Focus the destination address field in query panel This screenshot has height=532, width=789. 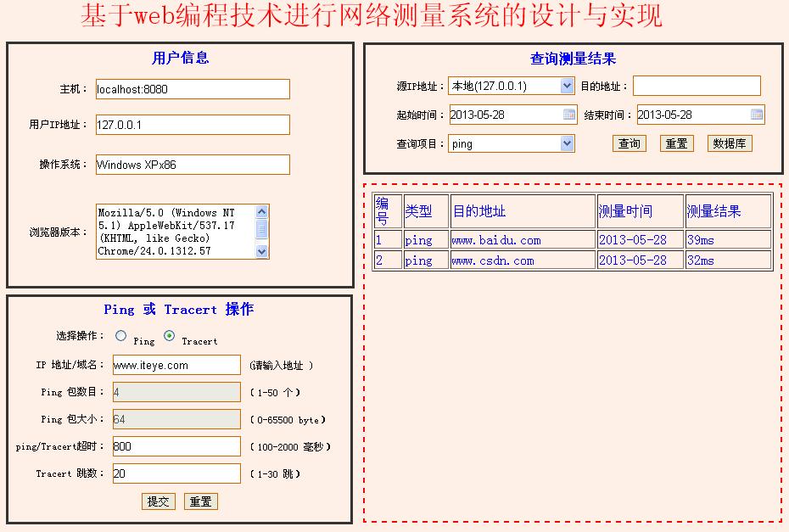[697, 86]
